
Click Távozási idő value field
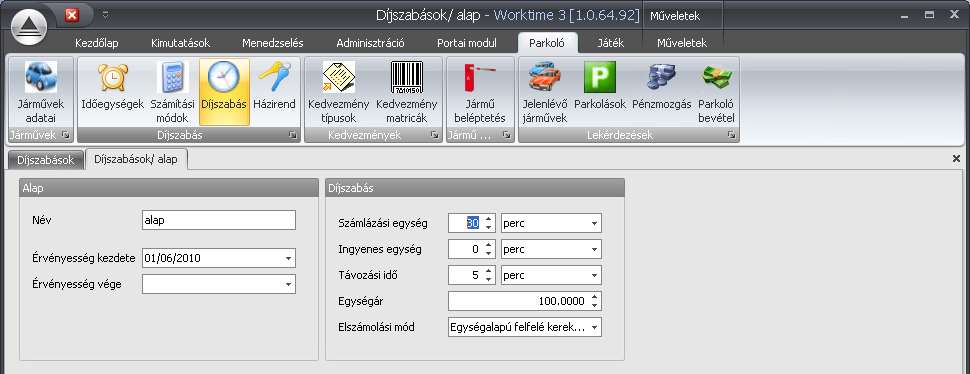tap(465, 275)
